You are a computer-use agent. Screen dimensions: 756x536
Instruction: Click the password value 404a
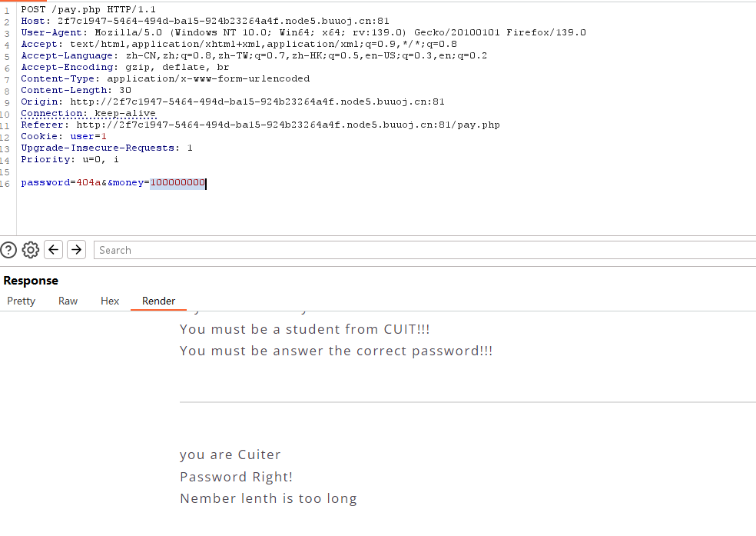[x=88, y=183]
